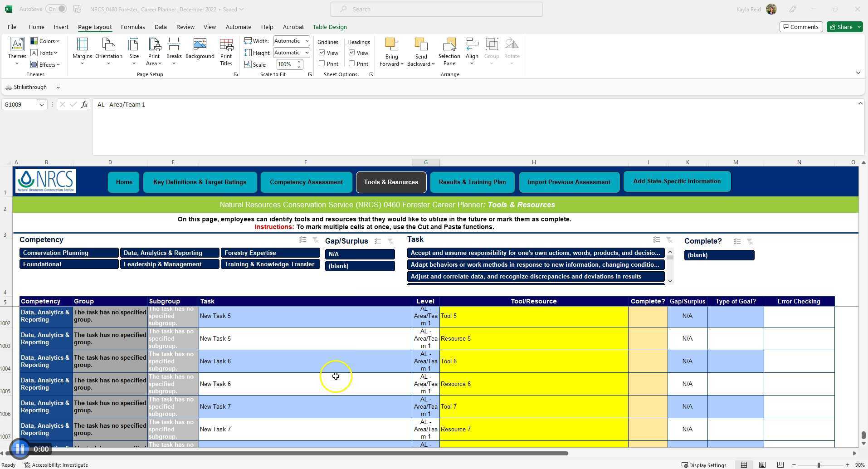Open the Import Previous Assessment page
Image resolution: width=868 pixels, height=469 pixels.
pos(569,182)
